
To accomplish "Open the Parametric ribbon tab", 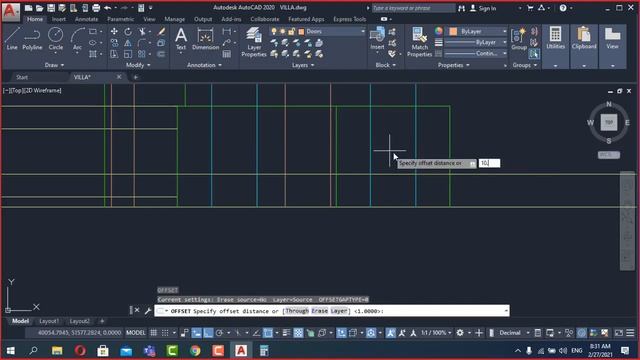I will point(120,19).
